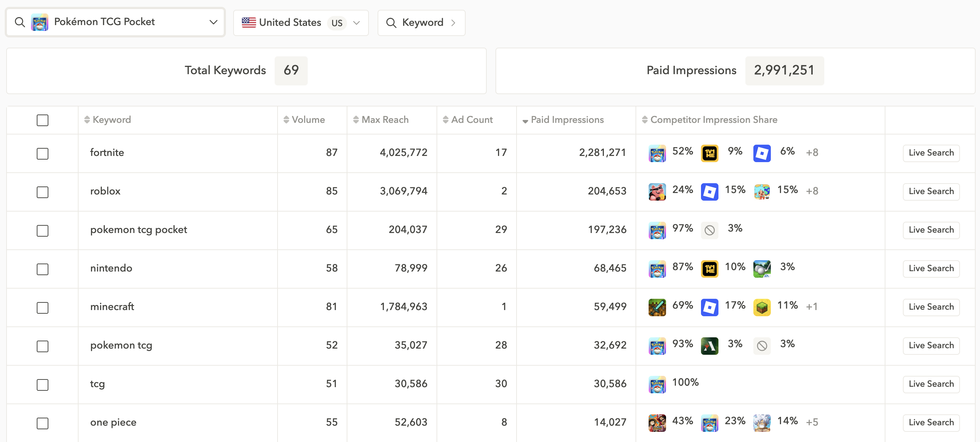Click the green A app icon in pokemon tcg row
This screenshot has width=980, height=442.
pyautogui.click(x=709, y=346)
